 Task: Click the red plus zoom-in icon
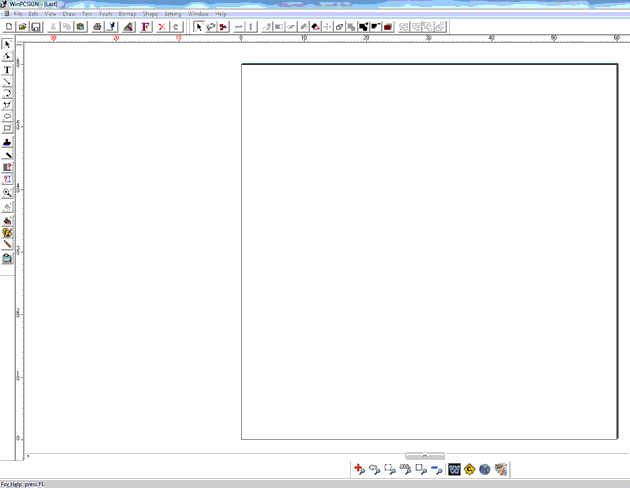(x=359, y=469)
